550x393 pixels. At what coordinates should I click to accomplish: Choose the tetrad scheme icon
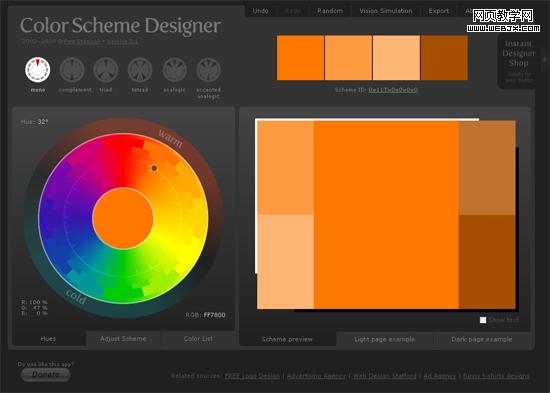[140, 69]
